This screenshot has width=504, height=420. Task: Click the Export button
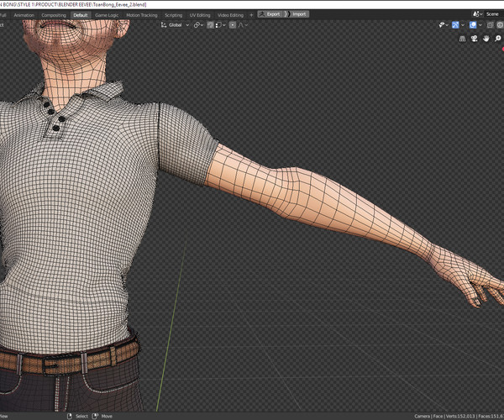coord(273,14)
